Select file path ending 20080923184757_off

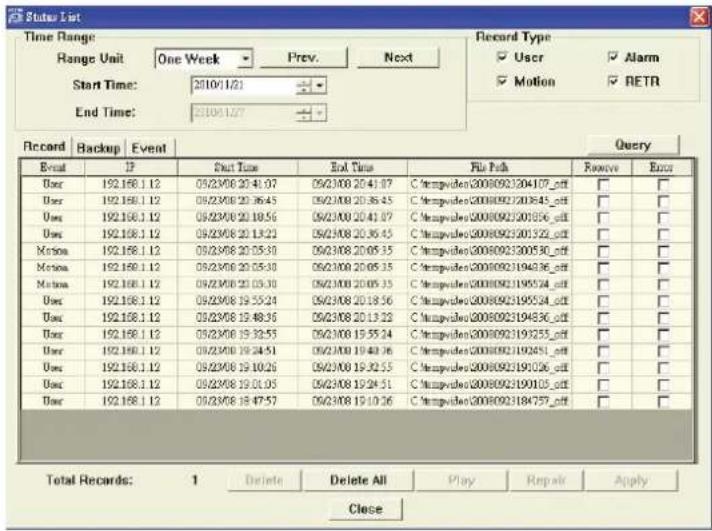(490, 401)
